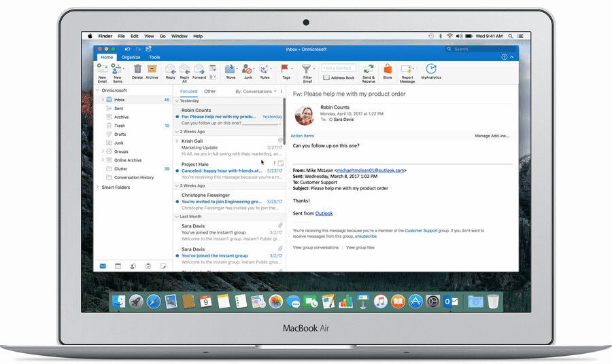
Task: Open the Address Book
Action: tap(339, 78)
